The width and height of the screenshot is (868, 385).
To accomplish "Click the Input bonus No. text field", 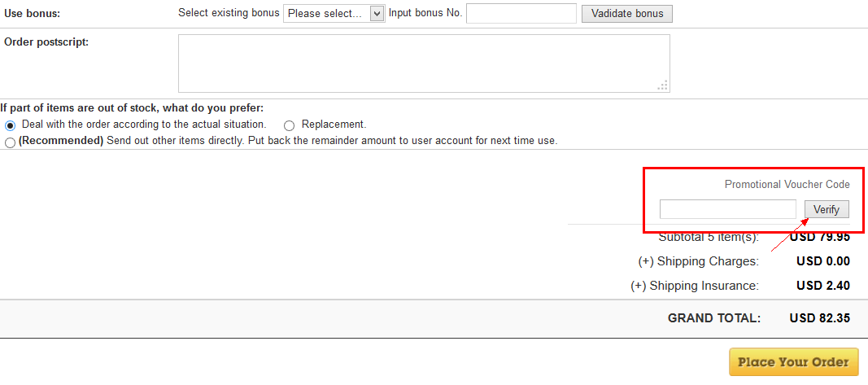I will pos(521,13).
